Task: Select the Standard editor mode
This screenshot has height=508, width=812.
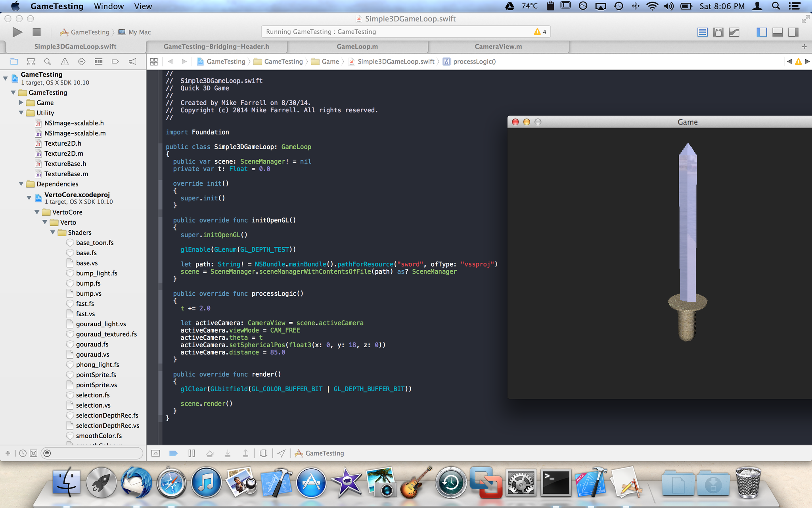Action: pyautogui.click(x=702, y=32)
